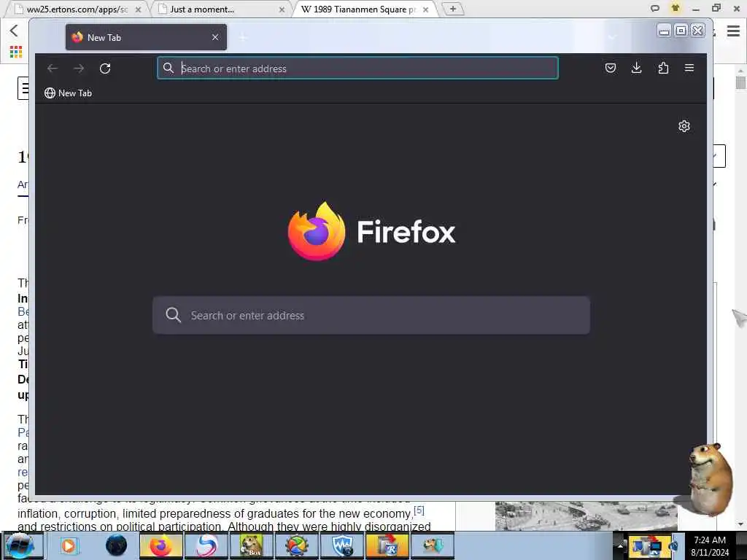Screen dimensions: 747x560
Task: Click the Firefox back arrow
Action: click(53, 69)
